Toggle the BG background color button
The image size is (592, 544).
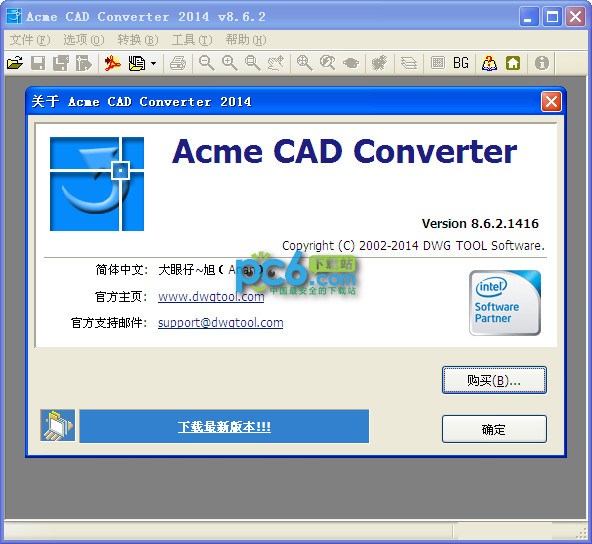[x=461, y=63]
